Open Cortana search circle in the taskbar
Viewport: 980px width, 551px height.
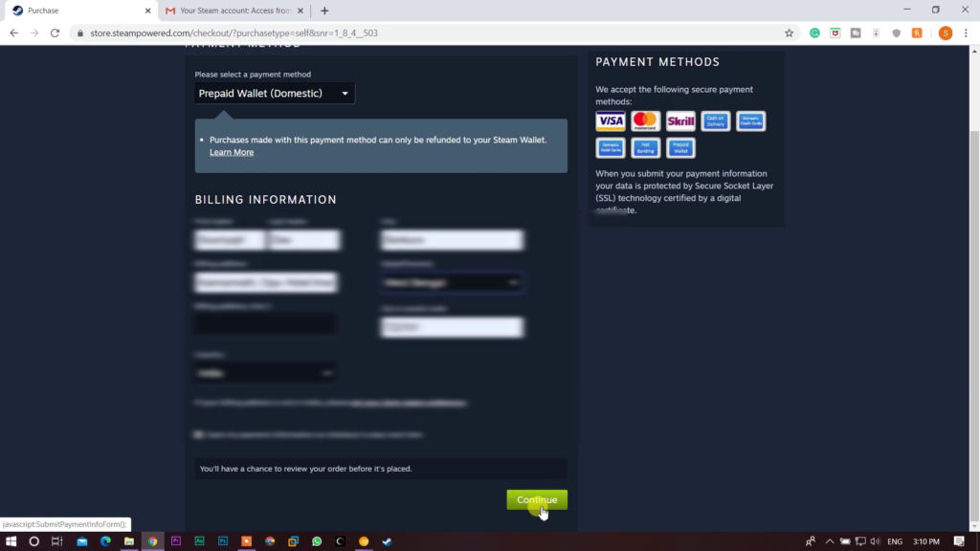click(x=33, y=541)
